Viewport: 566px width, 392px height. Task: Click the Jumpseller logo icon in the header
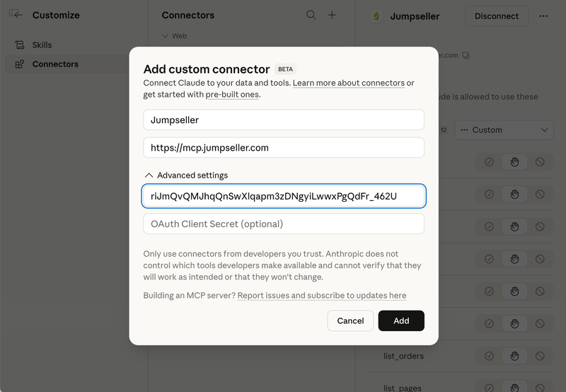377,16
